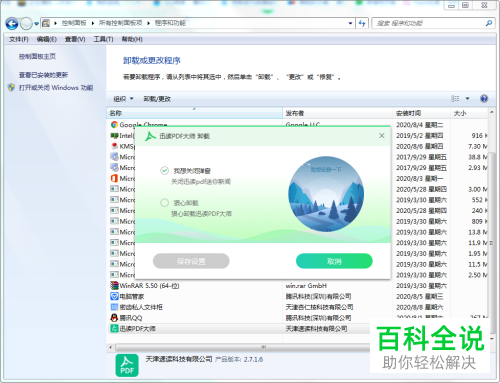Click install date 2019/5/2 星期四
This screenshot has width=500, height=383.
click(420, 135)
